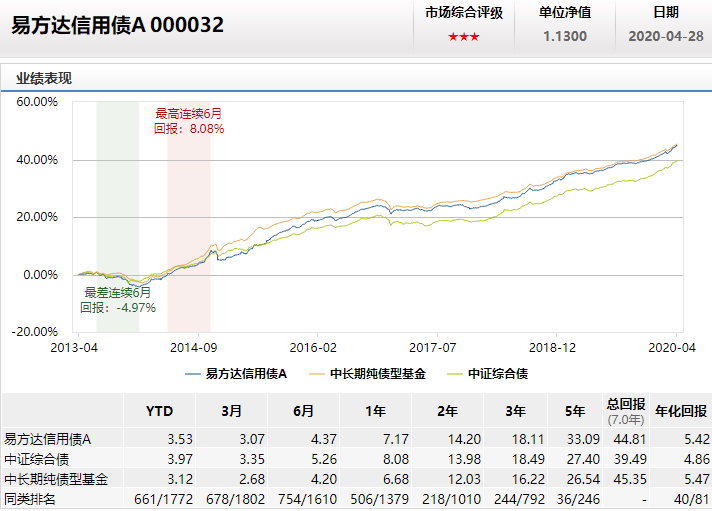Select the 同类排名 row label
Image resolution: width=712 pixels, height=511 pixels.
30,499
